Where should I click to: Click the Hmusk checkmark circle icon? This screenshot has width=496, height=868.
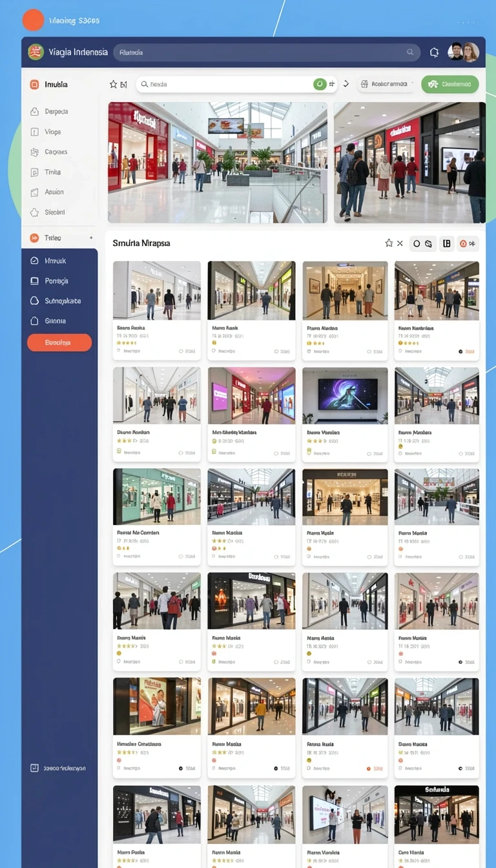(x=34, y=261)
